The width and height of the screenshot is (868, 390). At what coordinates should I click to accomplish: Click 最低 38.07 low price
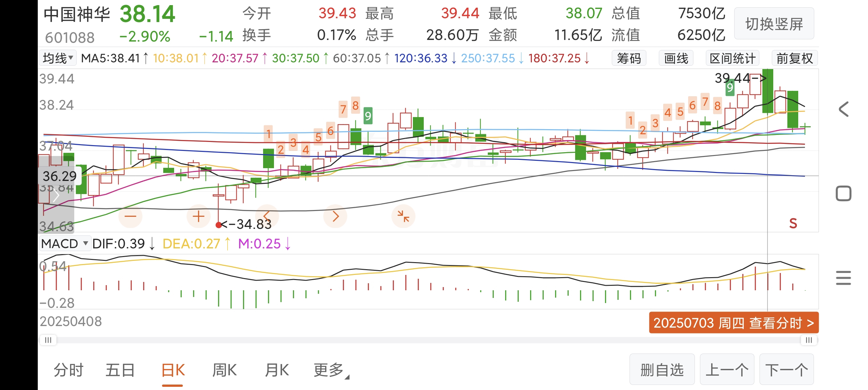click(x=584, y=13)
